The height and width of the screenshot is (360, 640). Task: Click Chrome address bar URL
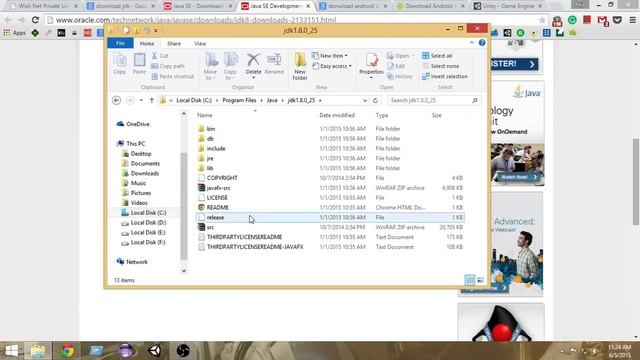pos(196,20)
